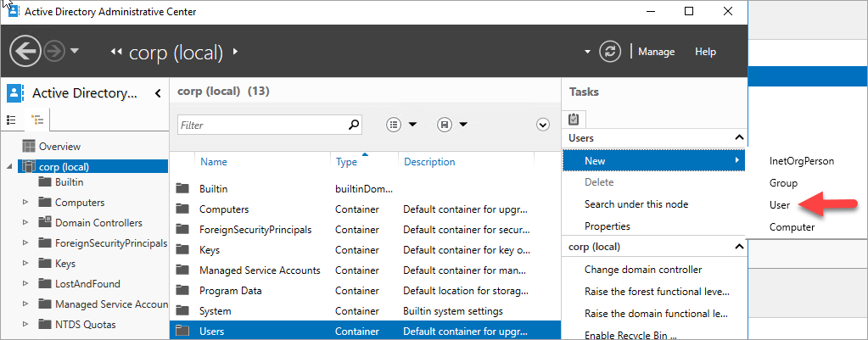
Task: Open the Manage menu
Action: point(656,52)
